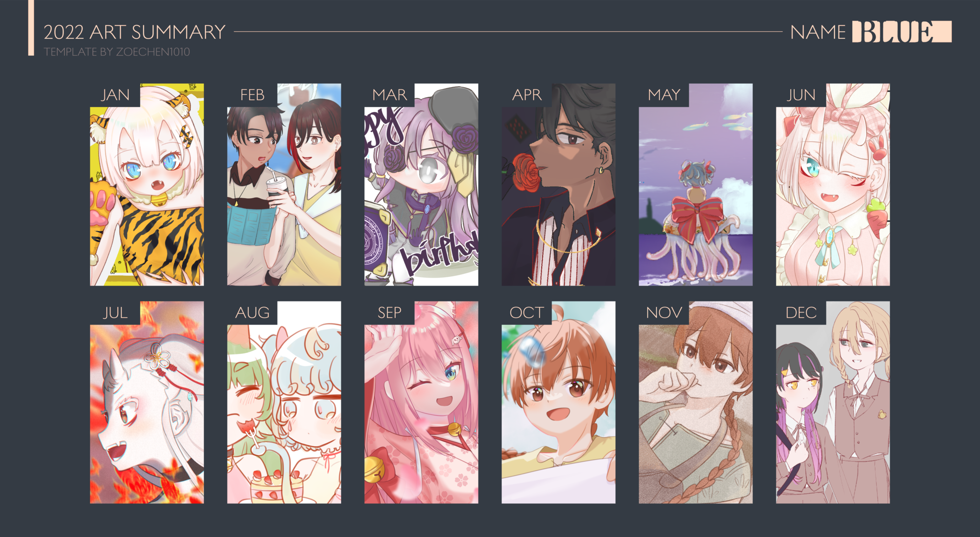The height and width of the screenshot is (537, 980).
Task: Click the NAME label text
Action: point(818,32)
